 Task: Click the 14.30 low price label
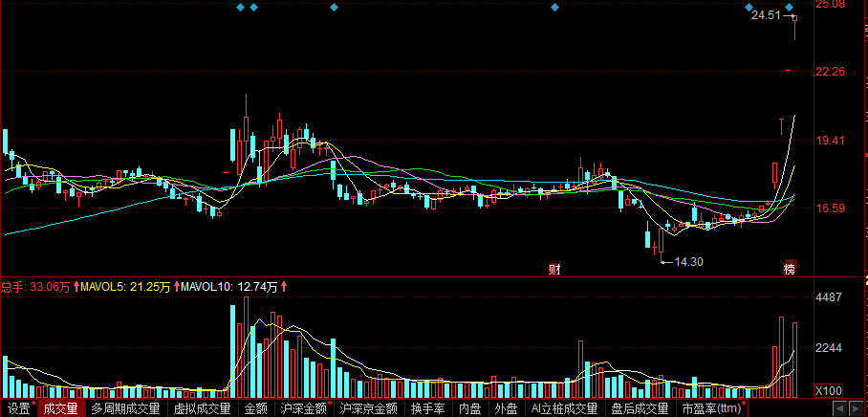[689, 262]
